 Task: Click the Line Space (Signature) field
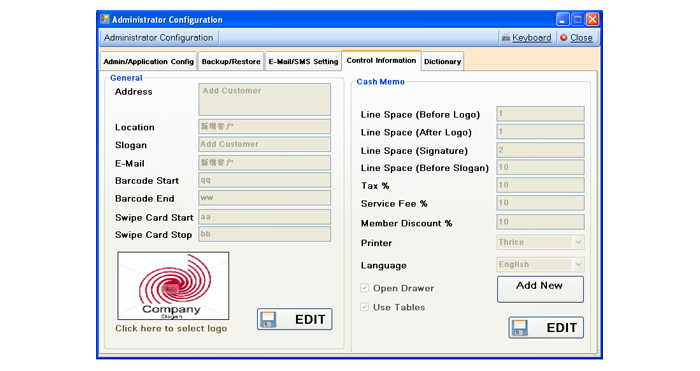pyautogui.click(x=540, y=150)
